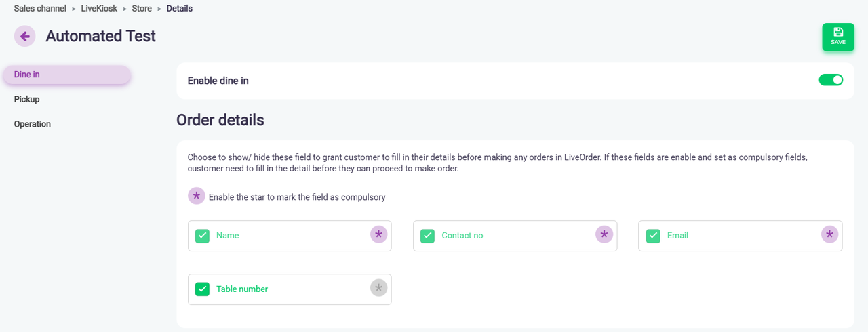Uncheck the Table number checkbox

coord(202,289)
